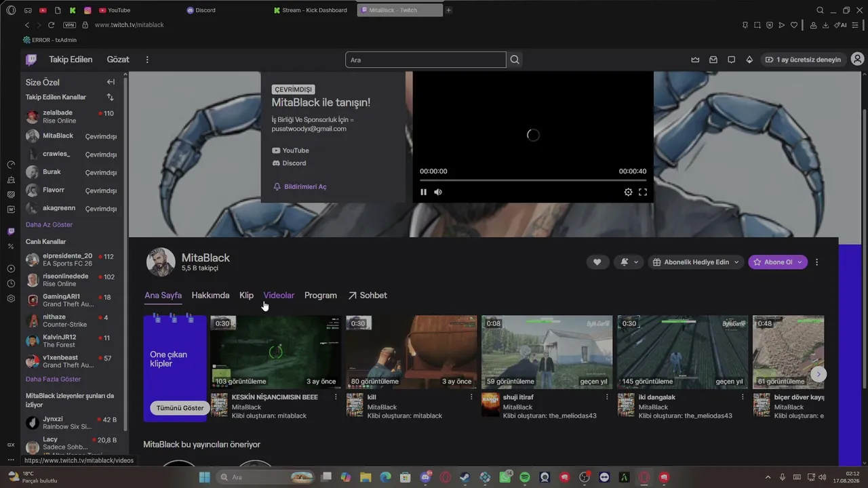Open GX sidebar history clock
This screenshot has height=488, width=868.
click(11, 283)
